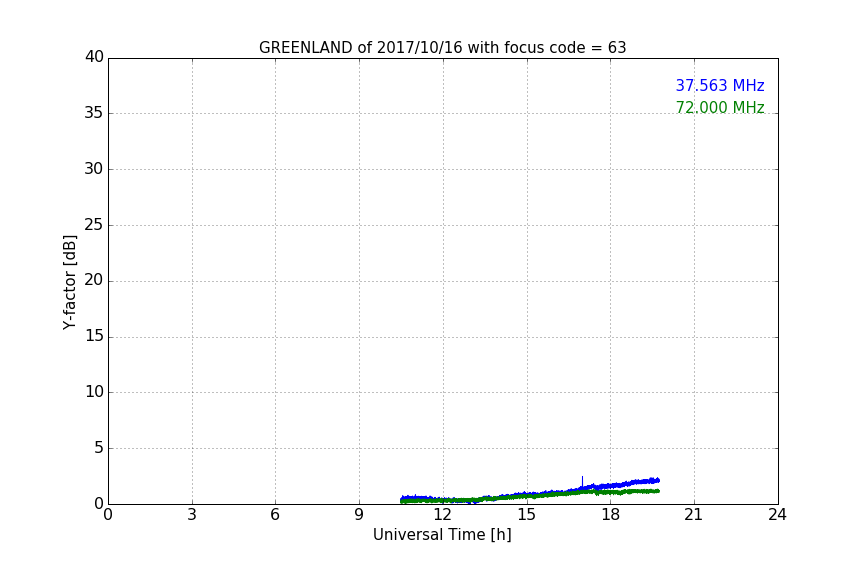The width and height of the screenshot is (864, 576).
Task: Select the blue '37.563 MHz' legend label
Action: click(x=720, y=85)
